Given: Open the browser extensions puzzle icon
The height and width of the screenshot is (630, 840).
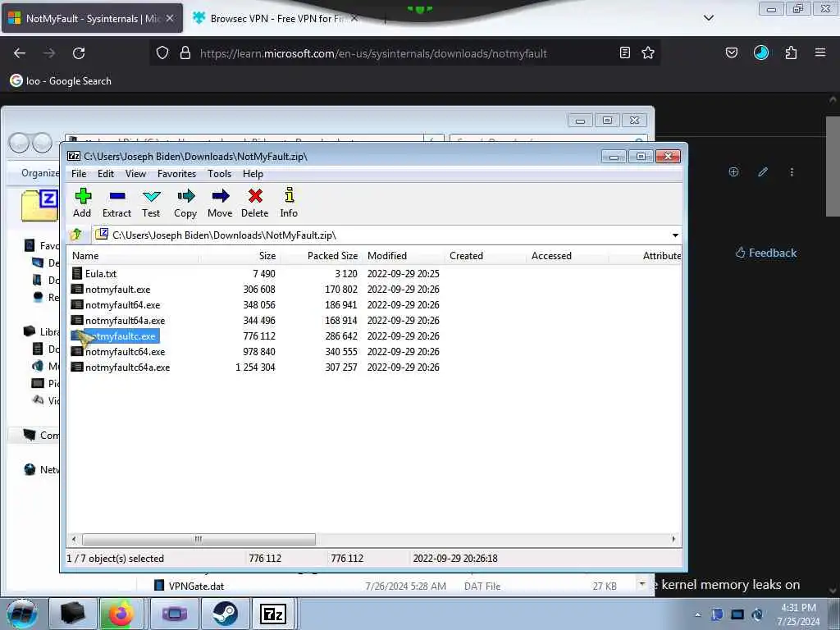Looking at the screenshot, I should click(792, 52).
